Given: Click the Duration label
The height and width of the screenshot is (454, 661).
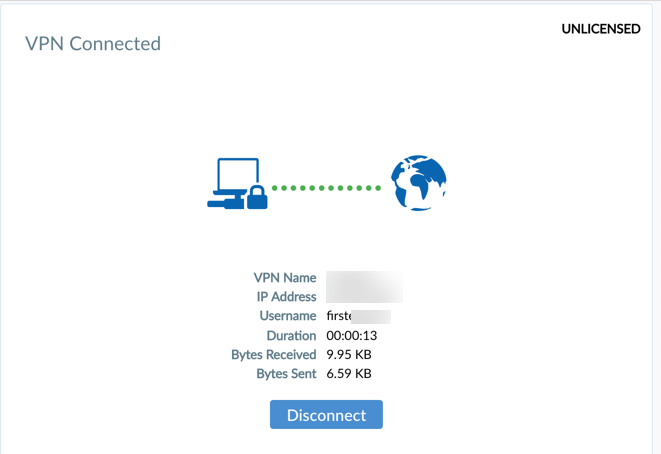Looking at the screenshot, I should pos(291,335).
